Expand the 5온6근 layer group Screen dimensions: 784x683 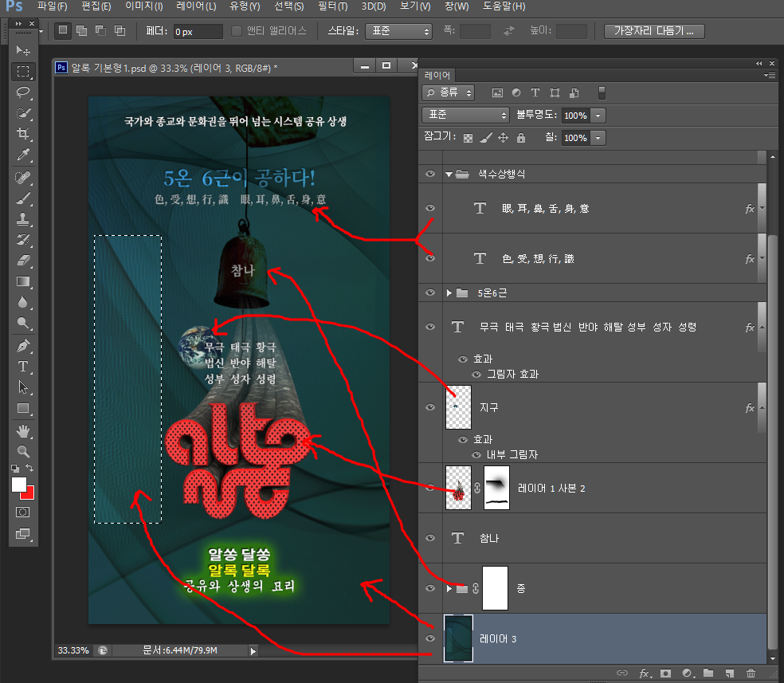(x=449, y=293)
